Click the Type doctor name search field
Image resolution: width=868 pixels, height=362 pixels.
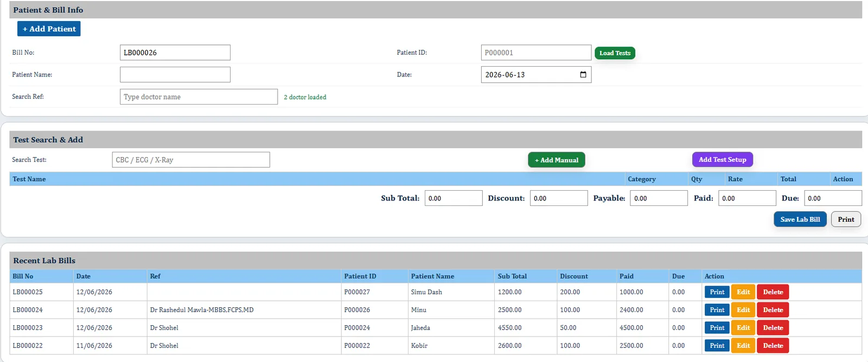coord(199,97)
